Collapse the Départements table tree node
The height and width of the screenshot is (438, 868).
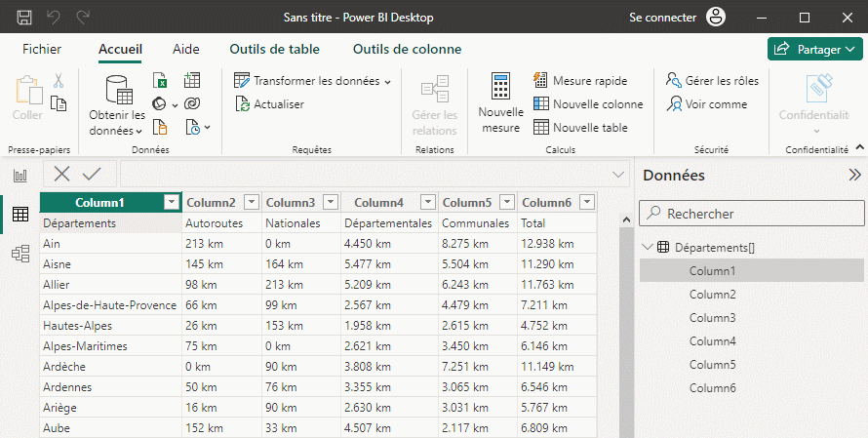coord(648,248)
